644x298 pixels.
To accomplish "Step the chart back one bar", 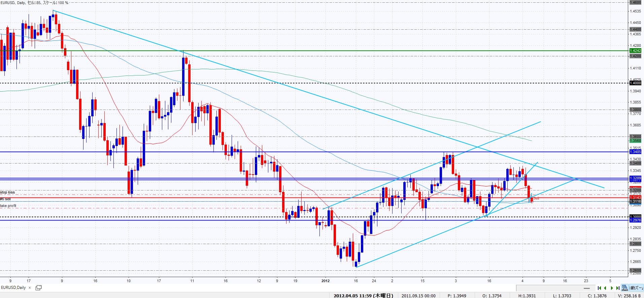I will click(606, 288).
